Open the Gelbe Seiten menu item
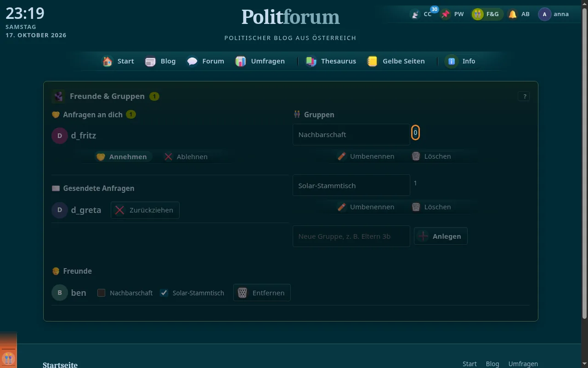The image size is (588, 368). coord(396,61)
